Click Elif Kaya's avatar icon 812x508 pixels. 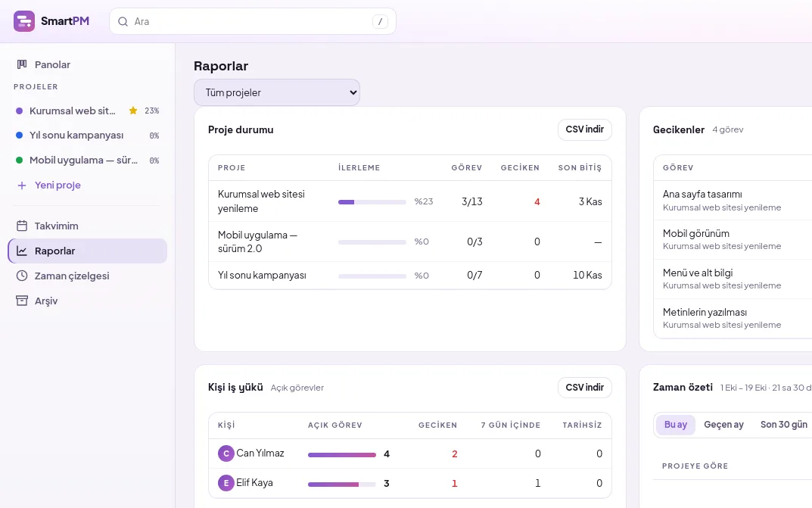point(226,483)
